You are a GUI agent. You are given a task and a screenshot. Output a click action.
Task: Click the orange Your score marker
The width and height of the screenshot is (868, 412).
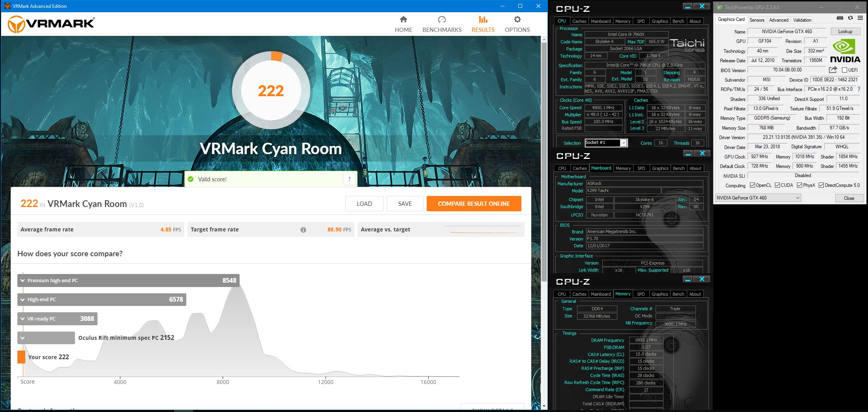click(21, 357)
